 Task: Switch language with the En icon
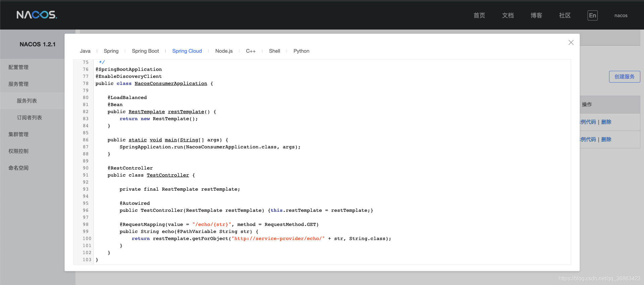click(592, 15)
